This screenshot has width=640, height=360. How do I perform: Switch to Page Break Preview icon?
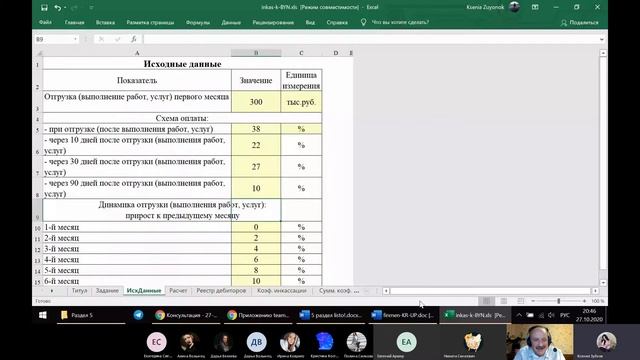[520, 301]
